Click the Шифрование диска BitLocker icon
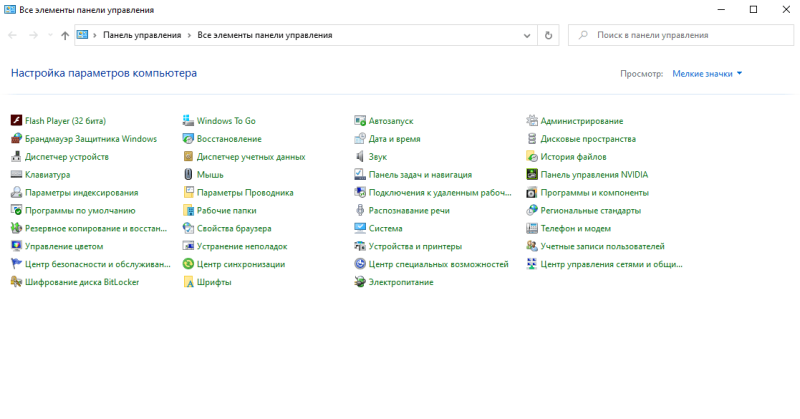 pos(16,282)
